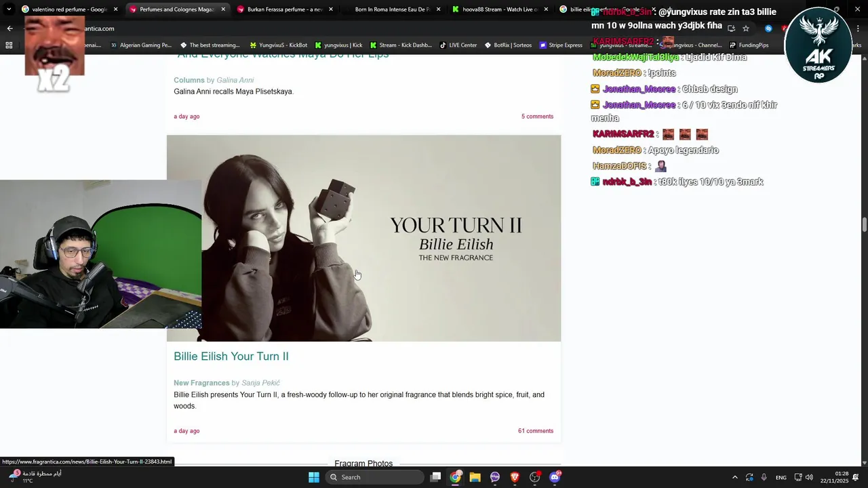Viewport: 868px width, 488px height.
Task: Close the hoova88 Stream tab
Action: click(546, 9)
